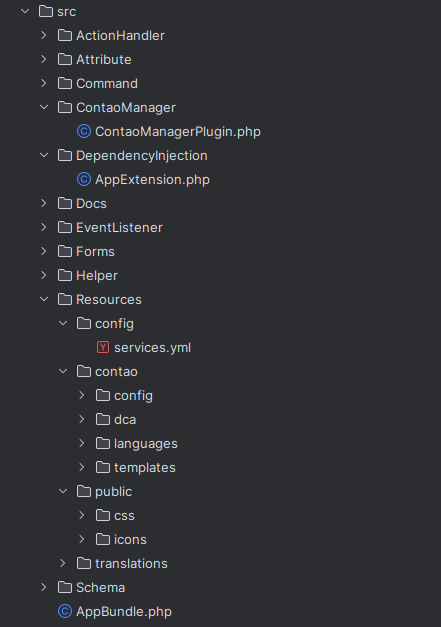Expand the EventListener folder chevron
The height and width of the screenshot is (627, 441).
pos(44,227)
